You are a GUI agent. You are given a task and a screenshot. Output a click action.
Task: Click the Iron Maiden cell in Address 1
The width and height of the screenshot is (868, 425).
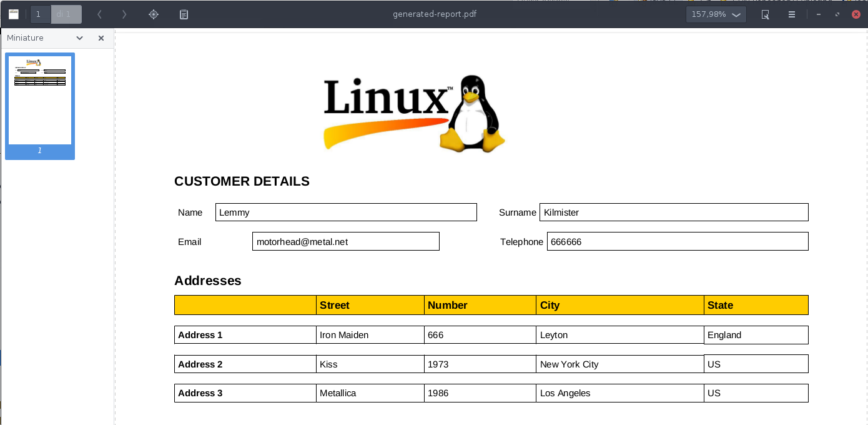[x=370, y=334]
